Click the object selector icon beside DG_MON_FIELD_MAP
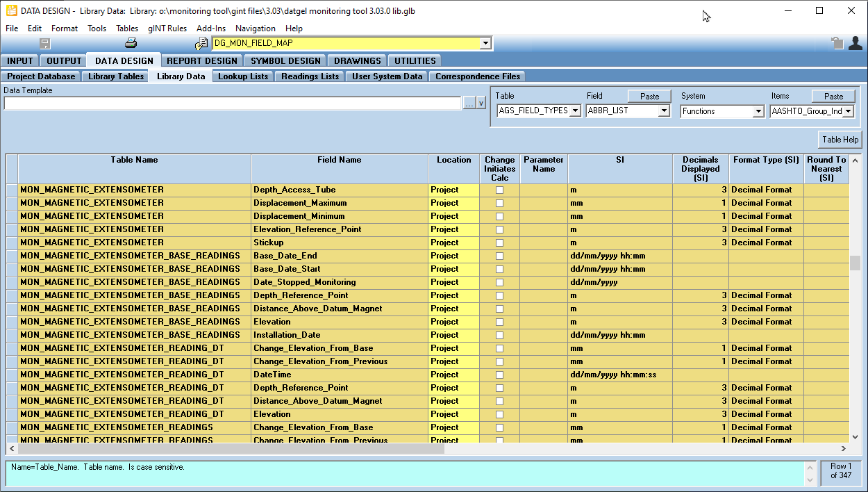Viewport: 868px width, 492px height. coord(201,43)
